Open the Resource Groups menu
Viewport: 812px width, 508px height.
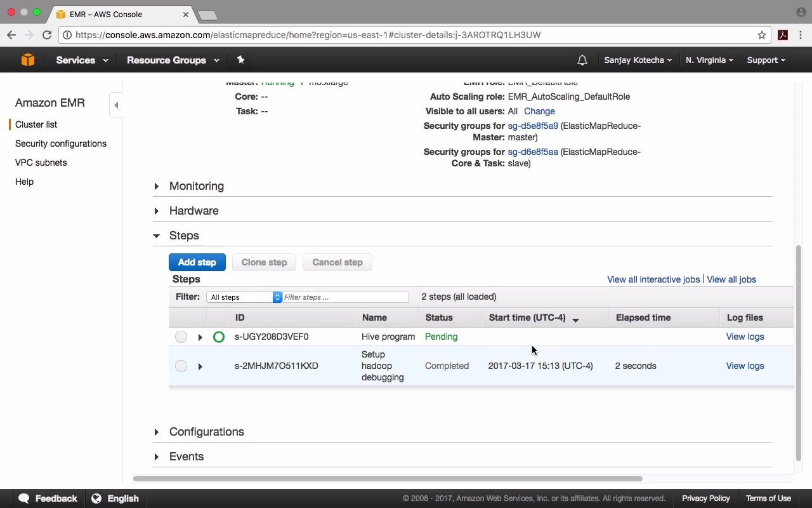(173, 60)
